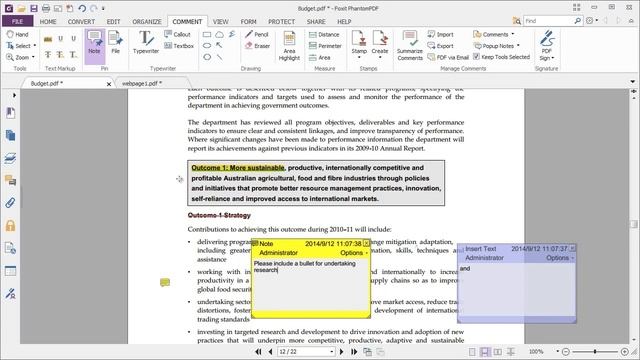This screenshot has height=360, width=640.
Task: Select the Perimeter measure tool
Action: point(325,46)
